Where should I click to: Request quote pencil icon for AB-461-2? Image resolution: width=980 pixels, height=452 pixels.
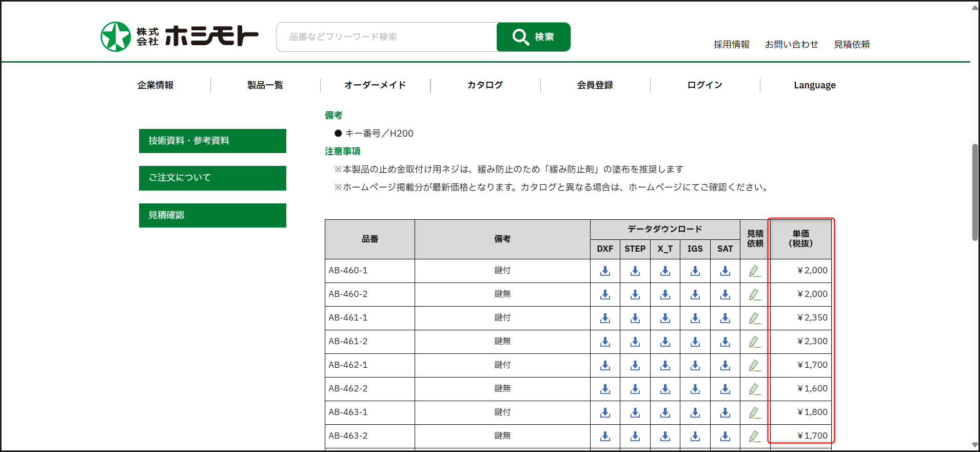point(754,342)
